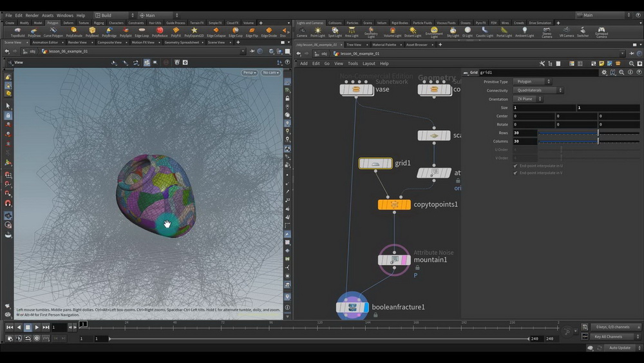Add a Sky Light from the shelf
The height and width of the screenshot is (363, 644).
click(453, 32)
